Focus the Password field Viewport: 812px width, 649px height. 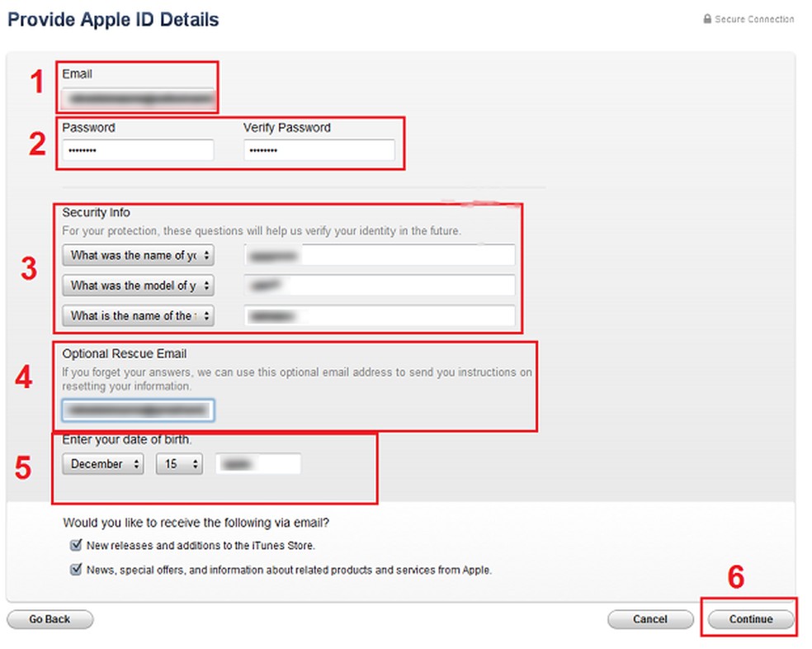click(x=138, y=150)
